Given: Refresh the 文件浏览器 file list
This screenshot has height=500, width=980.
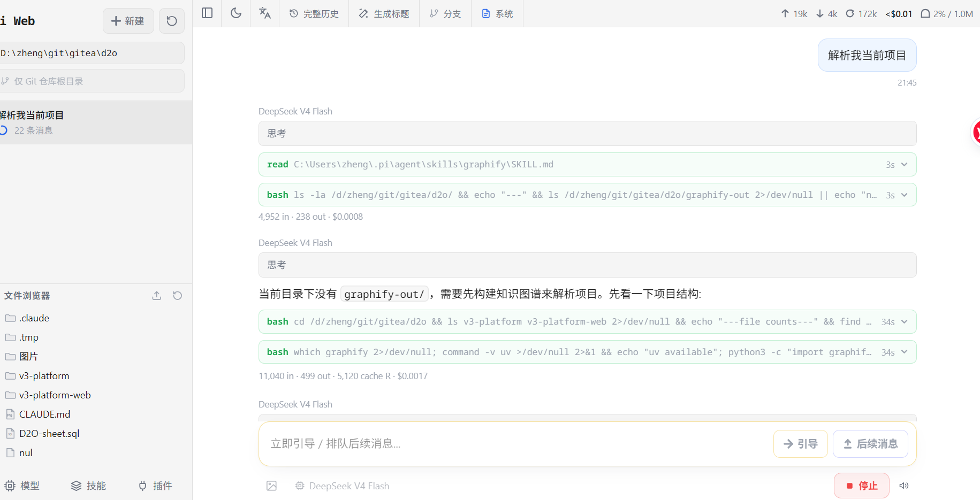Looking at the screenshot, I should click(178, 296).
